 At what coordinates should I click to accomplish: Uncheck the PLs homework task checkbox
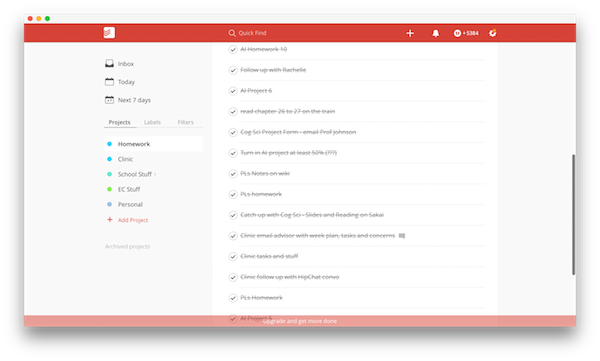233,194
